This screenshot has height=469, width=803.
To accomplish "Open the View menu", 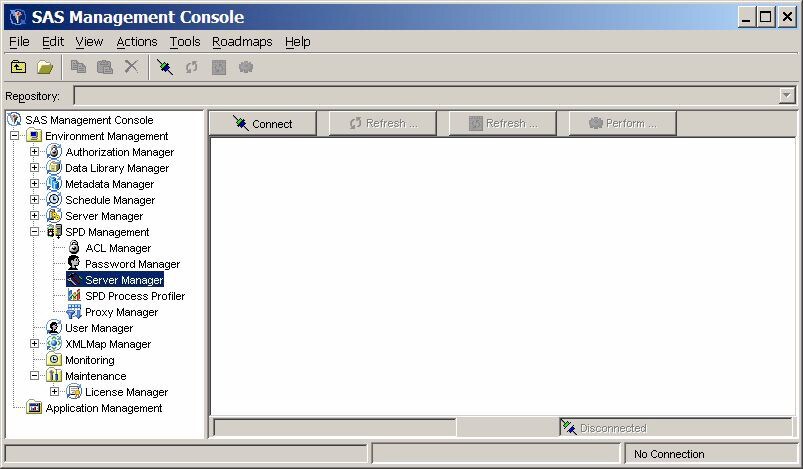I will 89,41.
